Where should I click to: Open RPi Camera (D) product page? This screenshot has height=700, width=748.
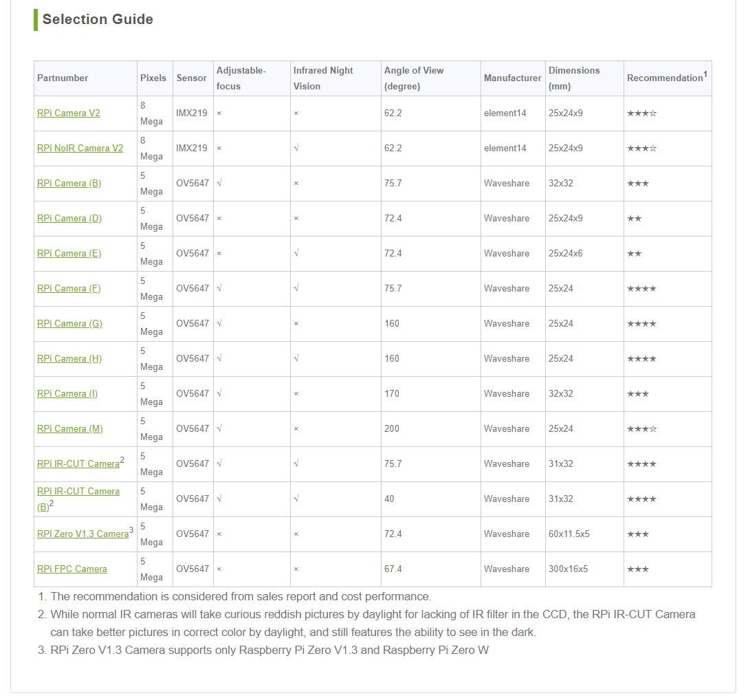click(69, 219)
